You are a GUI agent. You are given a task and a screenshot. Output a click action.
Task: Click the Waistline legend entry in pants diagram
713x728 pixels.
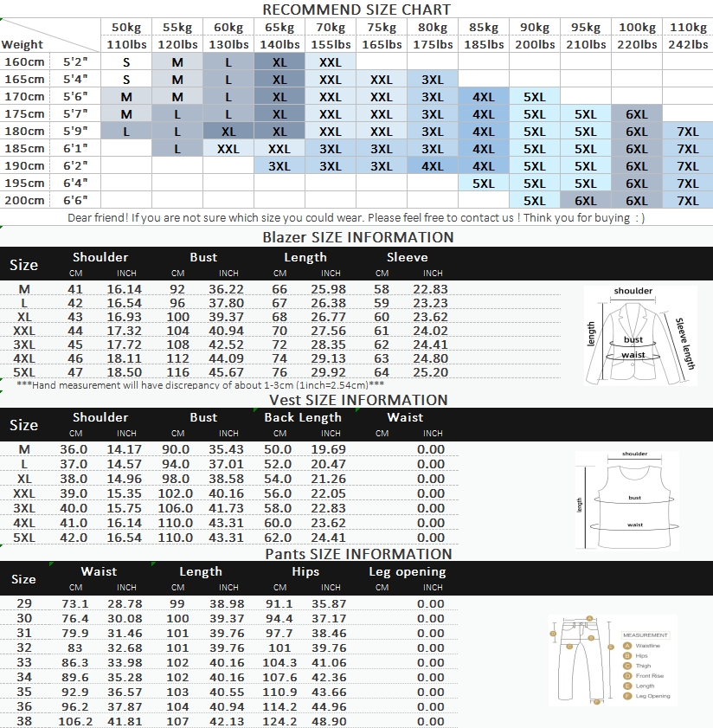[x=642, y=646]
